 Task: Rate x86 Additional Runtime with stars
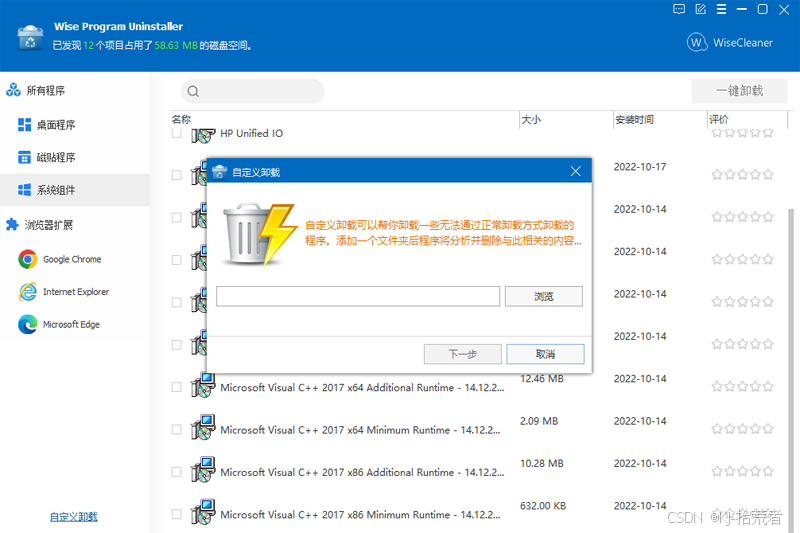(742, 471)
